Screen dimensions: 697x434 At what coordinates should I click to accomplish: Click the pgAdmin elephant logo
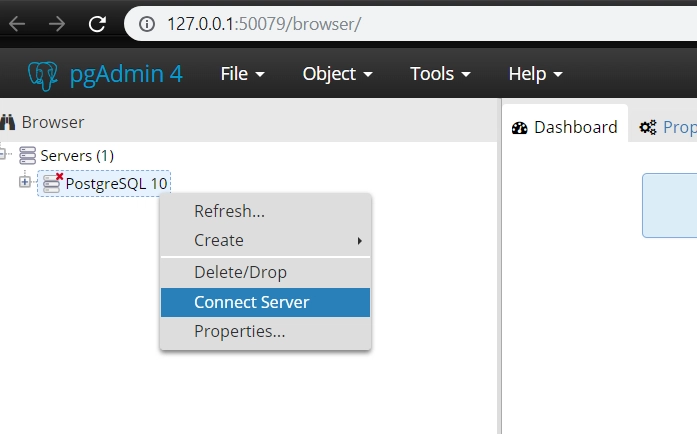[x=43, y=76]
